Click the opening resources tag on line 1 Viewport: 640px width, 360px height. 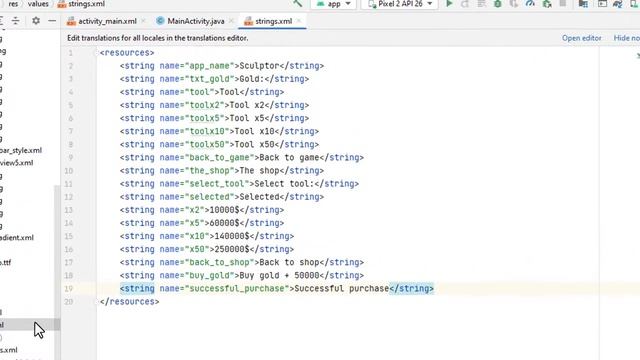pyautogui.click(x=127, y=53)
